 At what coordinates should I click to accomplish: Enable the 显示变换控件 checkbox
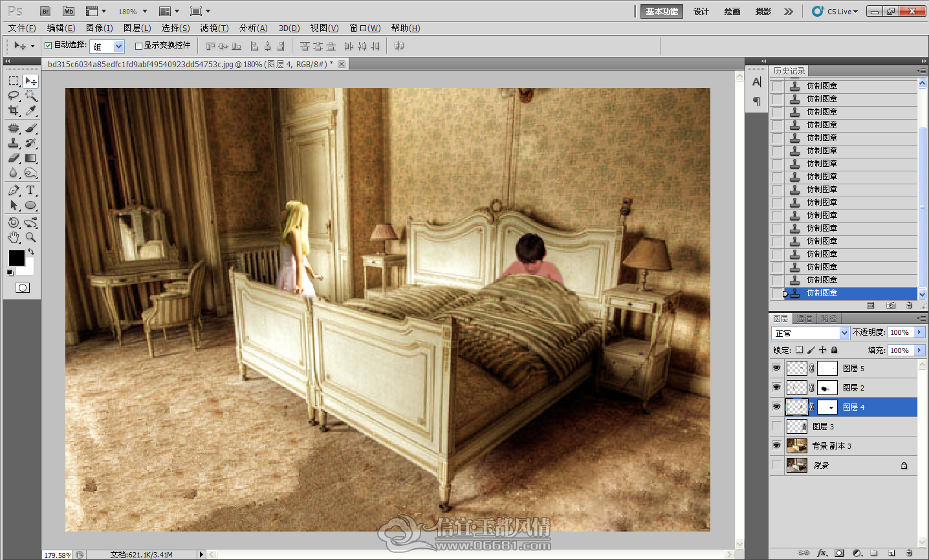click(138, 45)
